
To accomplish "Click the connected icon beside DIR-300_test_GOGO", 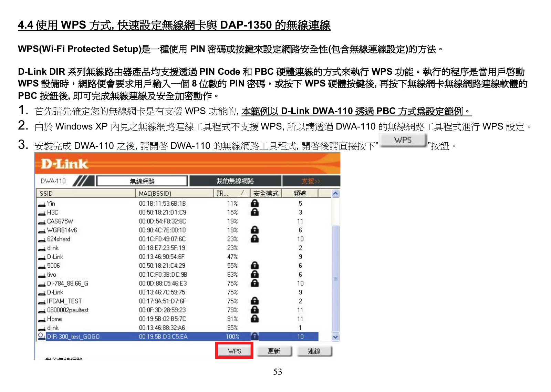I will pyautogui.click(x=42, y=336).
